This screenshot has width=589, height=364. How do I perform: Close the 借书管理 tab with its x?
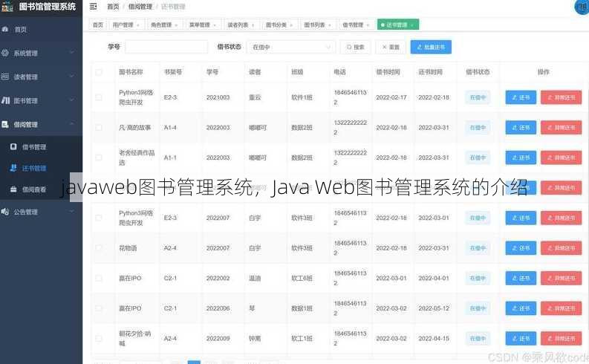(368, 25)
